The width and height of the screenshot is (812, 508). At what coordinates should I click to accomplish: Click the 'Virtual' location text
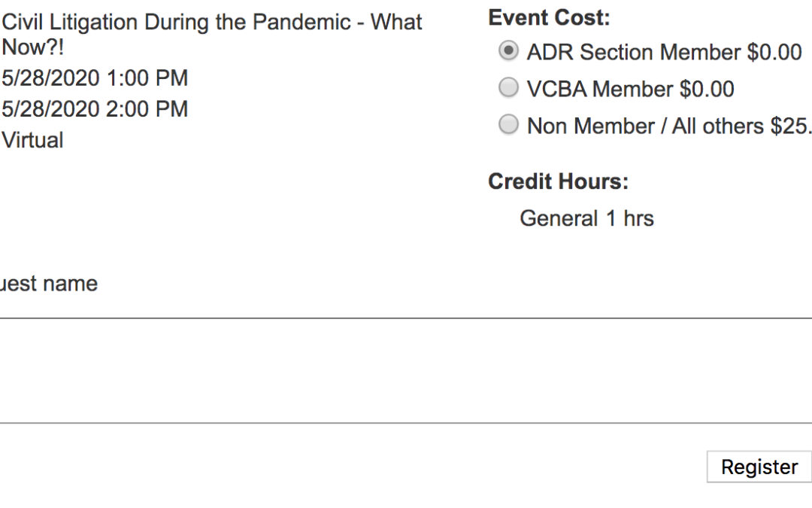tap(32, 140)
